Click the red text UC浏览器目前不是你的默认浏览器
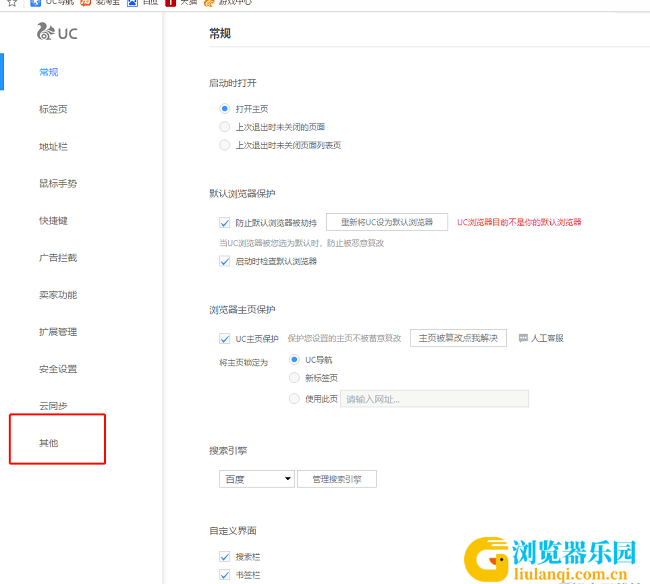The height and width of the screenshot is (584, 650). tap(519, 222)
